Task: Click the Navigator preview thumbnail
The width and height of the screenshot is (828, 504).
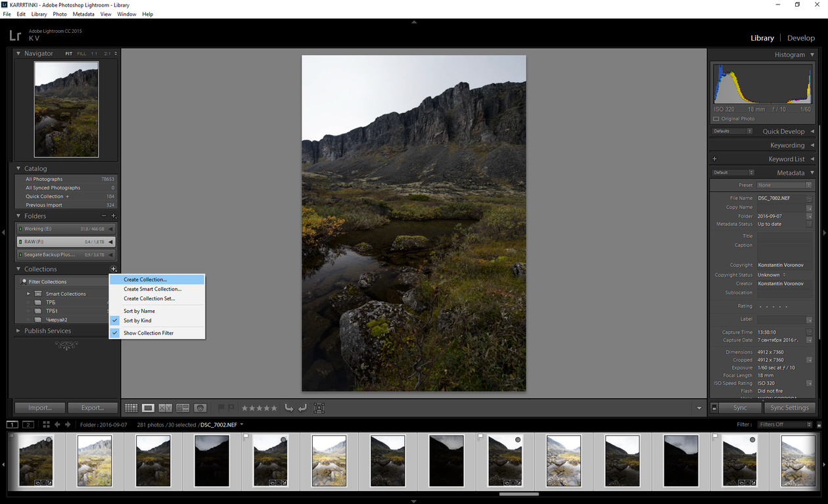Action: coord(66,110)
